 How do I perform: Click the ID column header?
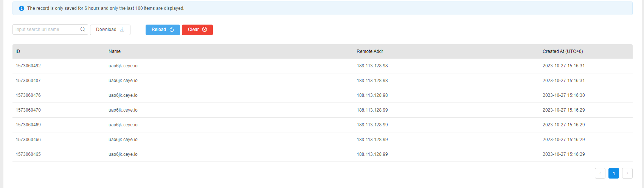tap(18, 51)
